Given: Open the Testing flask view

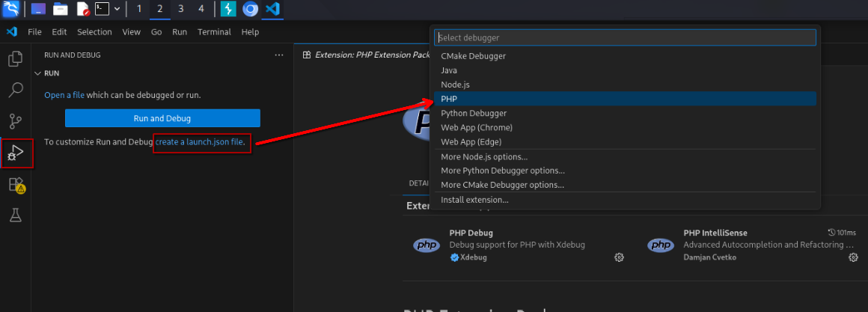Looking at the screenshot, I should [16, 215].
